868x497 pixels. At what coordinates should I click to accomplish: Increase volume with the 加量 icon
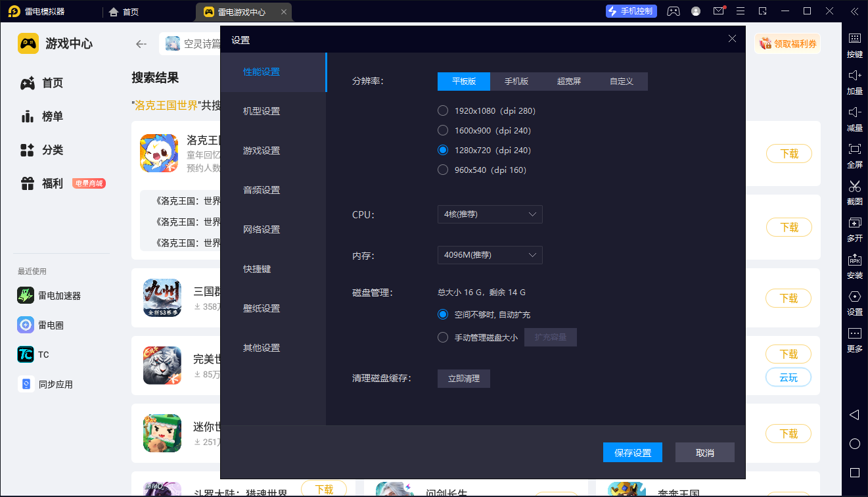click(x=854, y=82)
